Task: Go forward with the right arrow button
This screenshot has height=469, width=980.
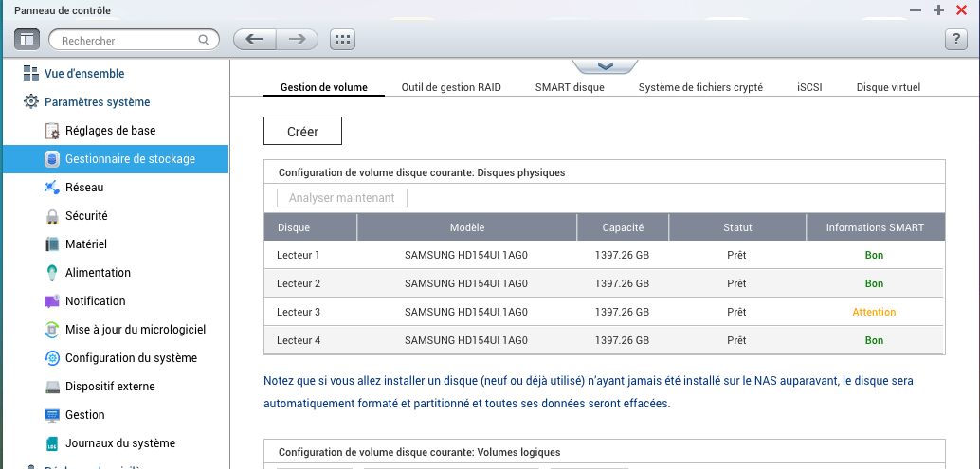Action: tap(297, 40)
